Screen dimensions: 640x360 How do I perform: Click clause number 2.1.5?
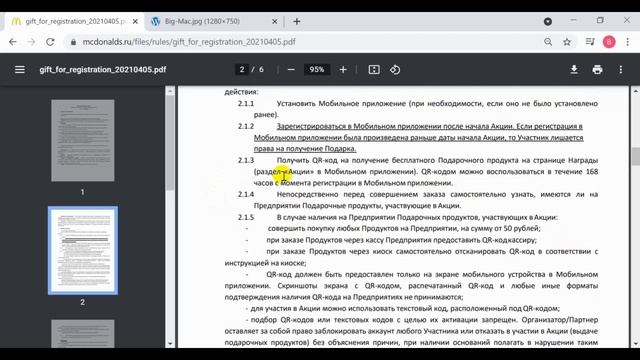(x=246, y=217)
